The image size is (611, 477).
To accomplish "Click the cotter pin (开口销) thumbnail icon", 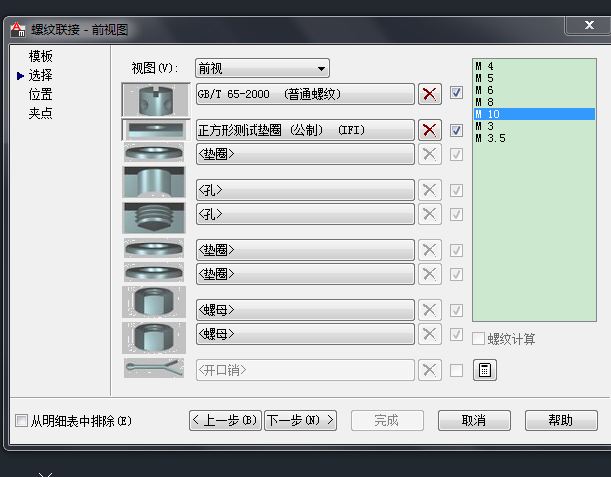I will point(154,369).
